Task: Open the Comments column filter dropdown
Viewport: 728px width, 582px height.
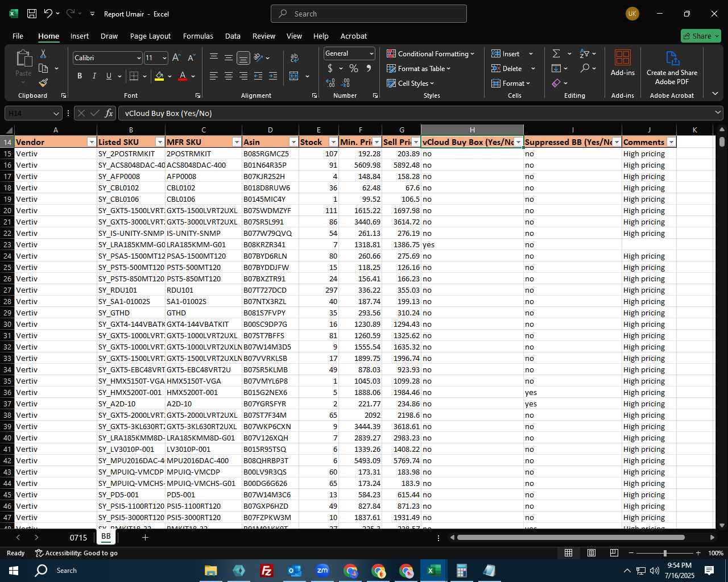Action: [x=671, y=142]
